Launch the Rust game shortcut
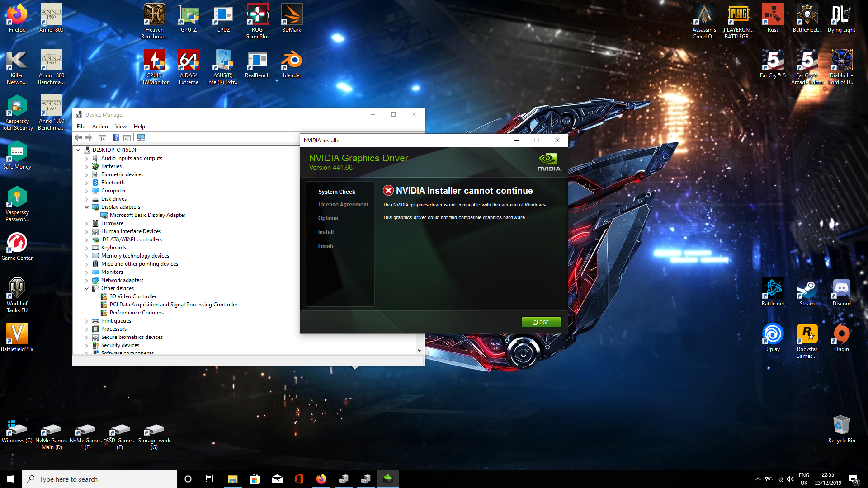 [x=773, y=18]
